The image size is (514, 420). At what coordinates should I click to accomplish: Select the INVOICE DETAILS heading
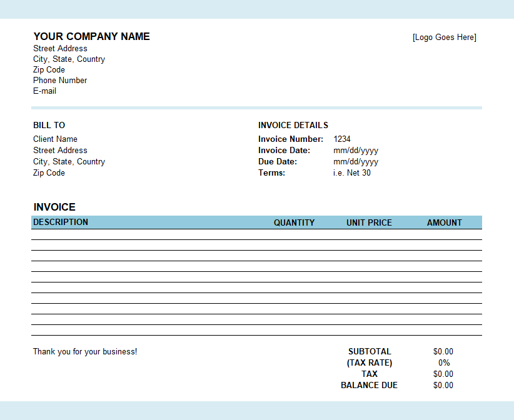[x=293, y=125]
